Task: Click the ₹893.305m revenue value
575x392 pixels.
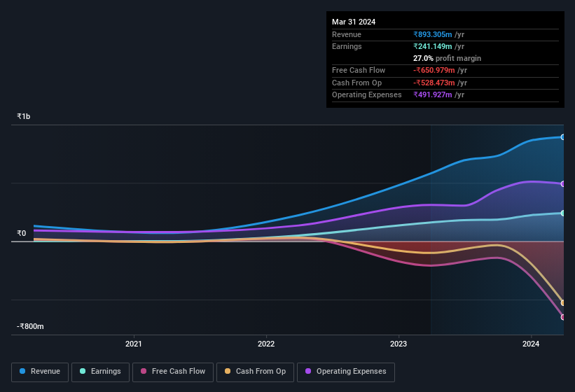Action: [433, 34]
